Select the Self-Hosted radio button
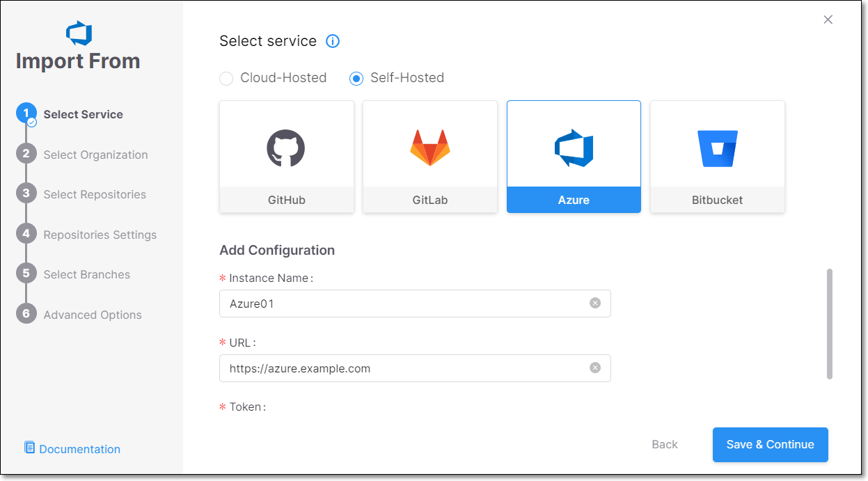The width and height of the screenshot is (868, 481). [356, 79]
